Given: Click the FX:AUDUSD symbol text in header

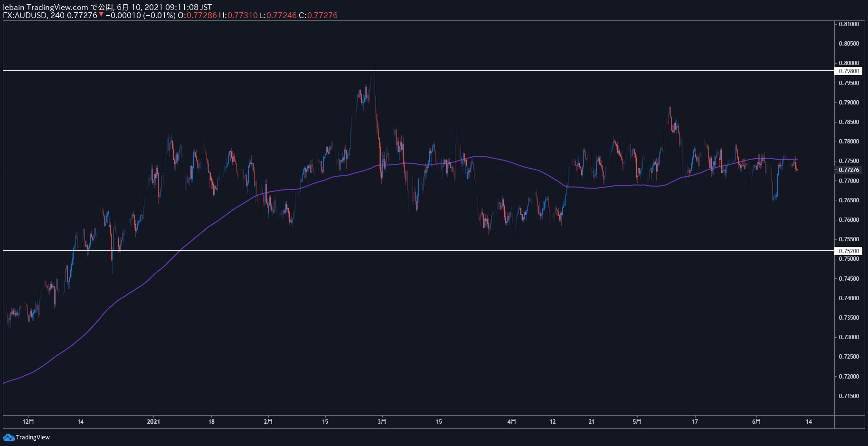Looking at the screenshot, I should coord(25,15).
